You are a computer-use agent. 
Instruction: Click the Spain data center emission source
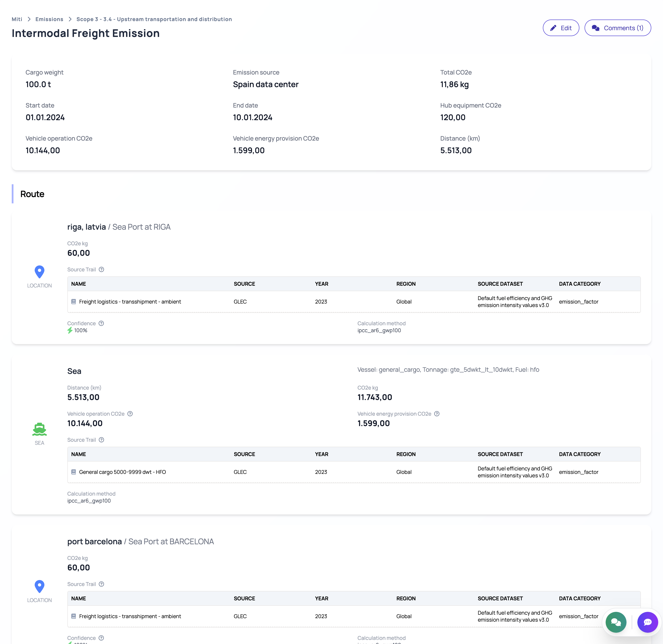pyautogui.click(x=265, y=85)
